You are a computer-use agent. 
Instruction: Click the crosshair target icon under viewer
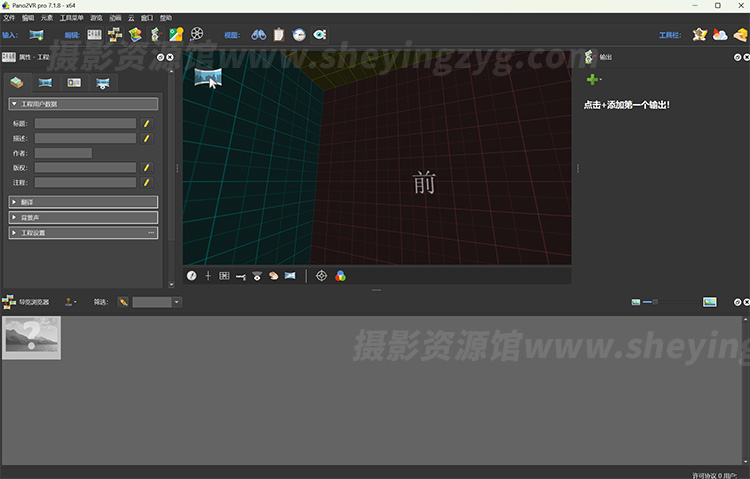click(x=321, y=276)
